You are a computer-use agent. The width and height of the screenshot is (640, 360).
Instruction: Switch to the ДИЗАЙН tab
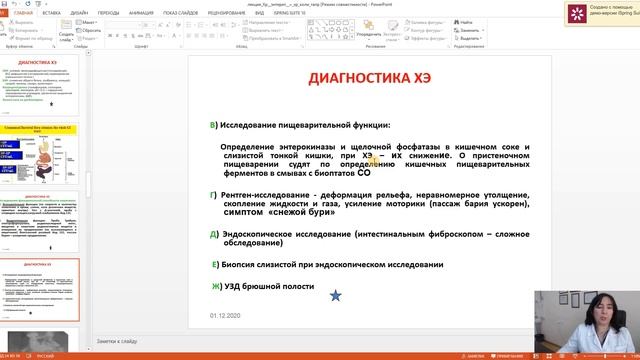(x=79, y=13)
